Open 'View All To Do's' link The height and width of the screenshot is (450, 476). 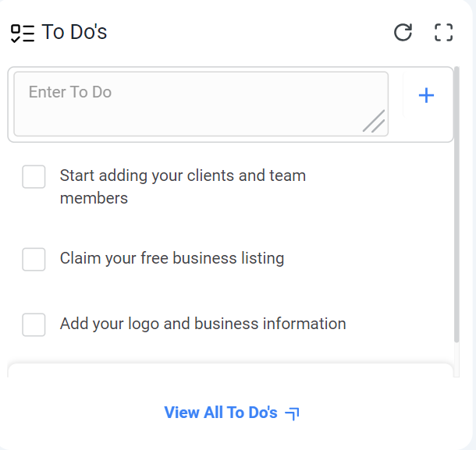tap(221, 413)
